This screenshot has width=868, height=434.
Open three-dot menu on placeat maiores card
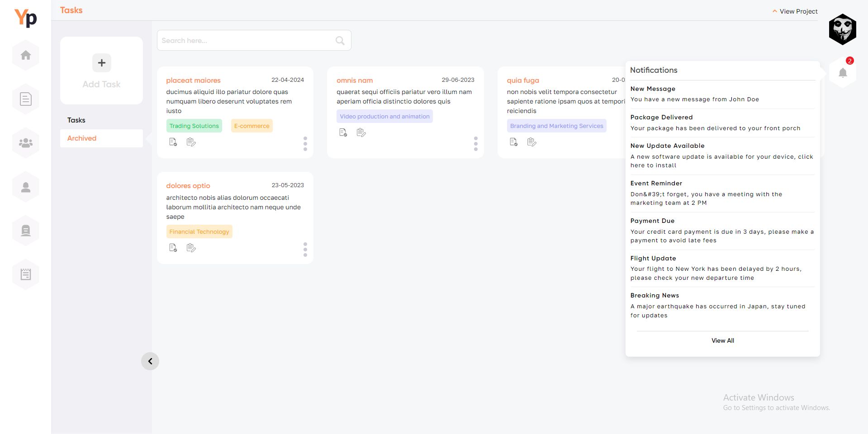pos(305,144)
